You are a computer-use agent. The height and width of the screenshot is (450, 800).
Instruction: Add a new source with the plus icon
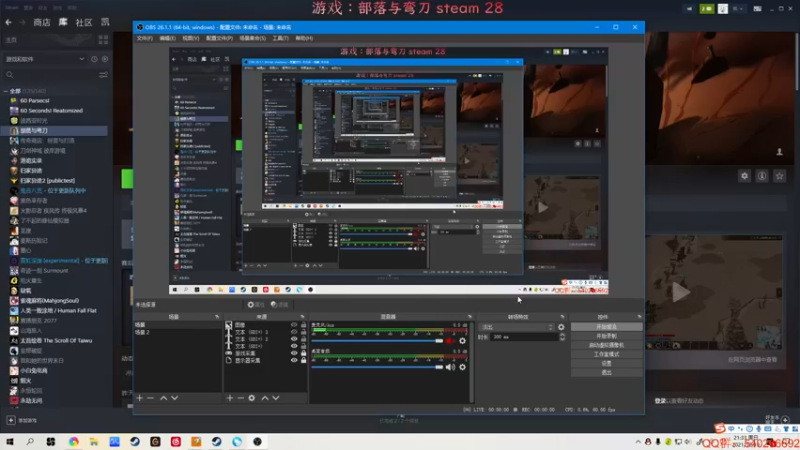pos(230,398)
